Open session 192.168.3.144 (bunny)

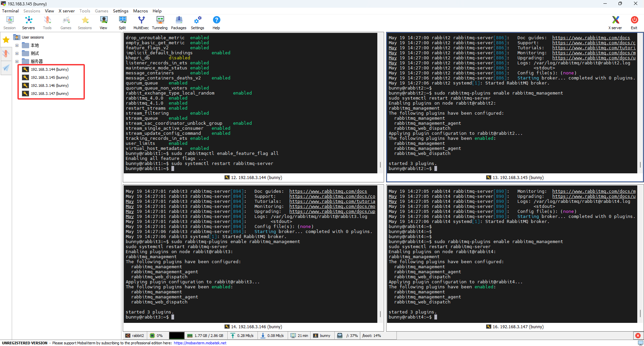(x=46, y=69)
